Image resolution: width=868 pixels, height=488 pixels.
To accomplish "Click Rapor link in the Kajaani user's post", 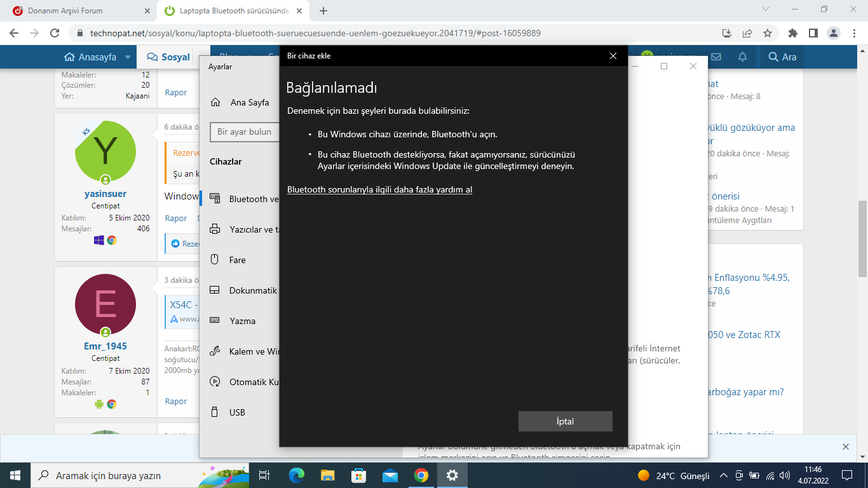I will click(x=176, y=92).
